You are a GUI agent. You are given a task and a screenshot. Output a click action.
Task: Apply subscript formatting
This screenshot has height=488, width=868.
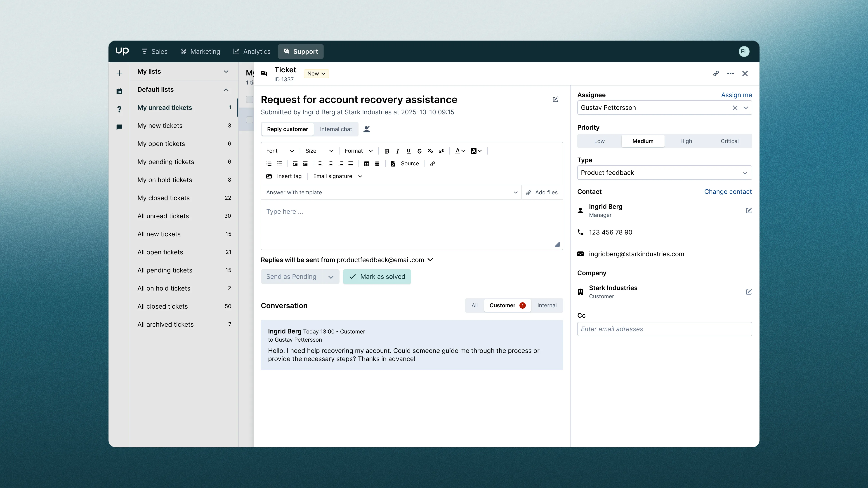[x=430, y=151]
